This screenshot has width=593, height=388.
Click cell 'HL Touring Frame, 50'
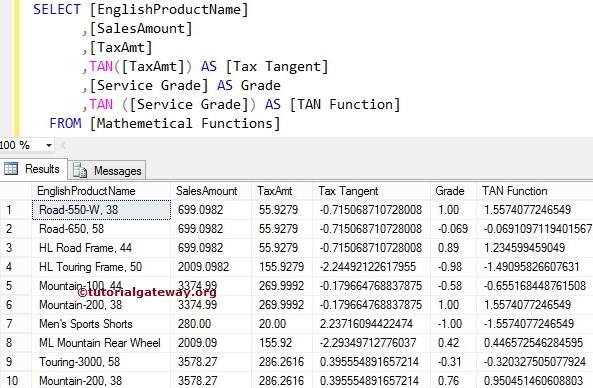[101, 267]
